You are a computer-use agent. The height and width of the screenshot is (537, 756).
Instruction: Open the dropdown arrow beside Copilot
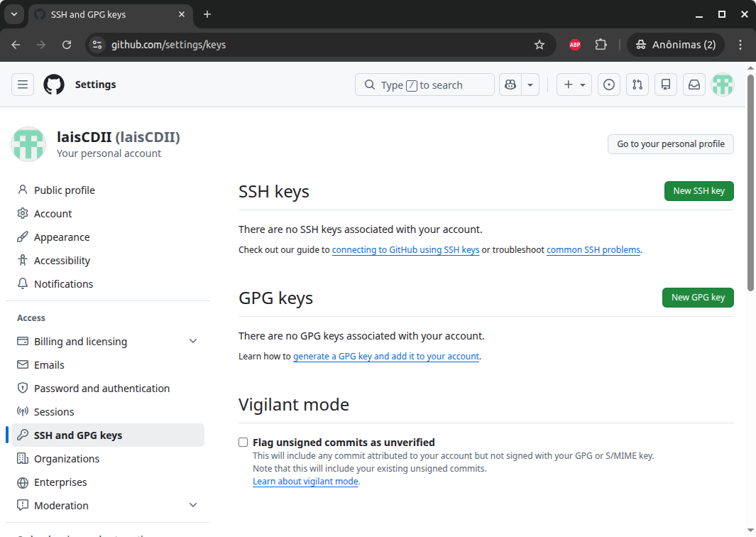(x=530, y=85)
